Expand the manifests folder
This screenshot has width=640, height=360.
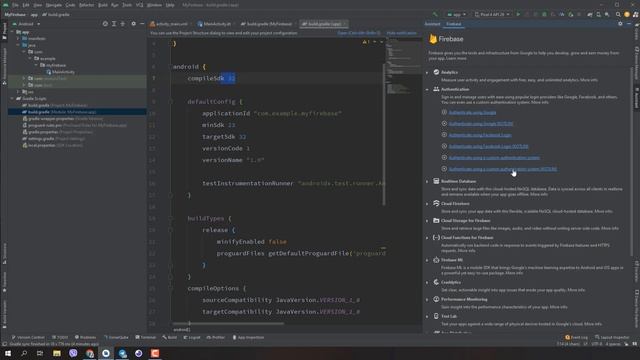click(x=18, y=39)
